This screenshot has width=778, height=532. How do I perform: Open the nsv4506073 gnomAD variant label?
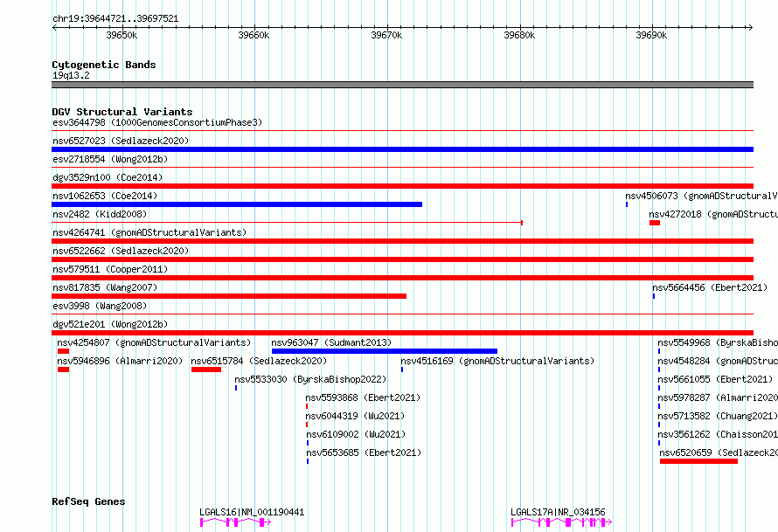point(701,196)
